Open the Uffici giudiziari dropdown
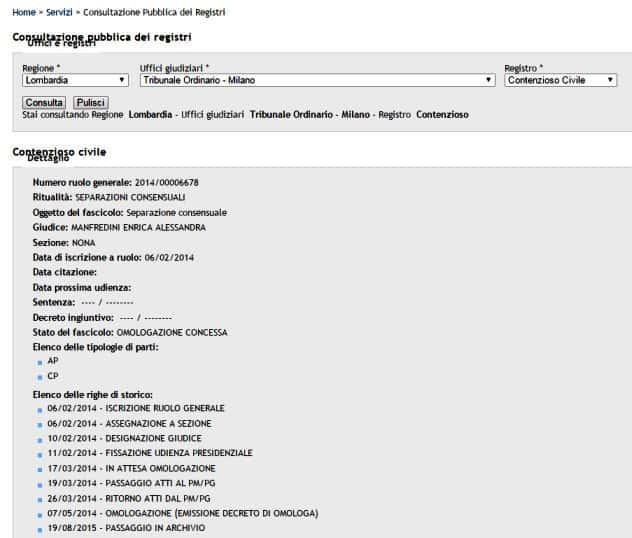Image resolution: width=632 pixels, height=538 pixels. 318,80
